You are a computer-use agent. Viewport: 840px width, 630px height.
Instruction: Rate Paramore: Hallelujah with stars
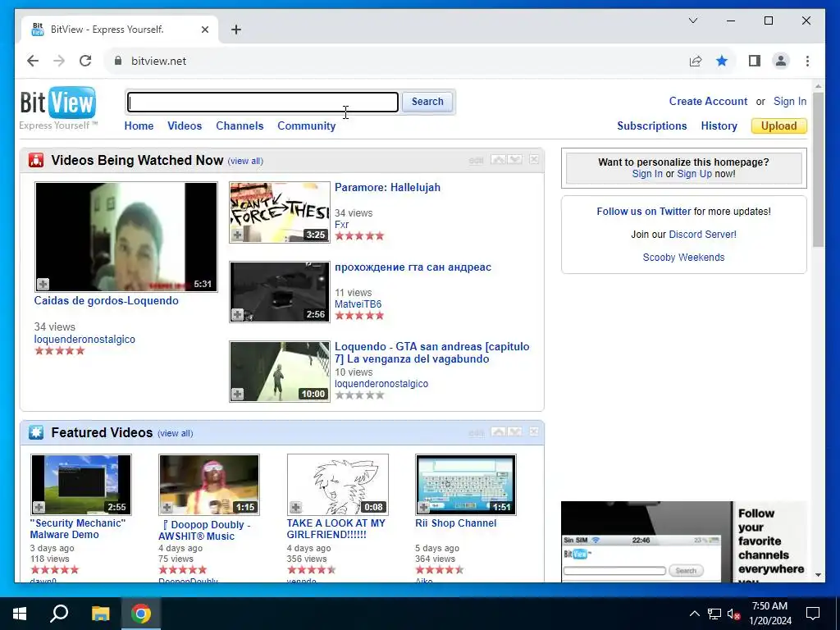point(359,235)
